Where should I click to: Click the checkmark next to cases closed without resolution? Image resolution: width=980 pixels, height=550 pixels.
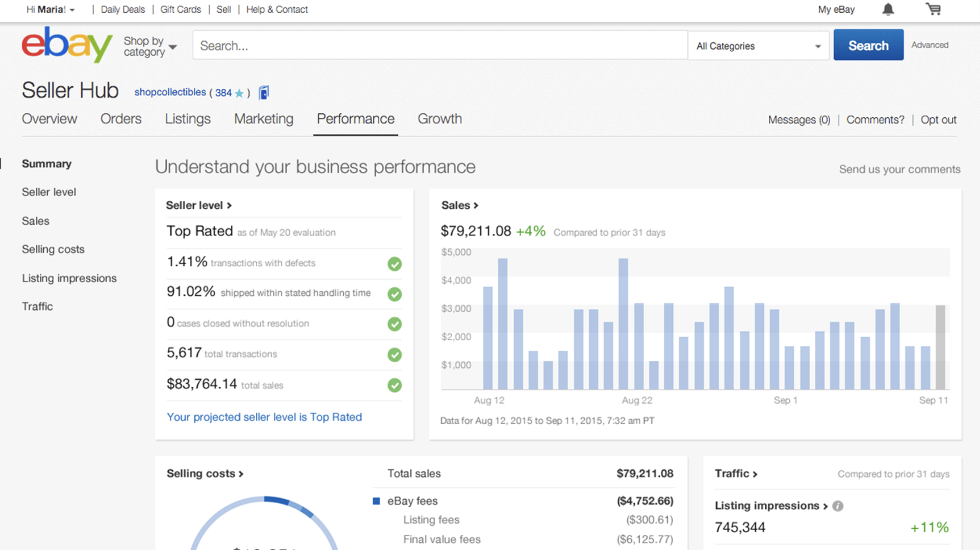tap(394, 324)
